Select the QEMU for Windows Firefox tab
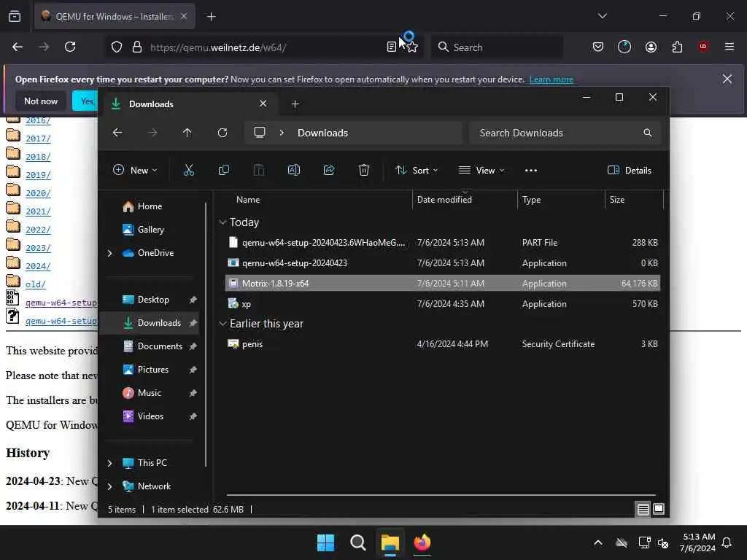Screen dimensions: 747x560 pos(115,16)
